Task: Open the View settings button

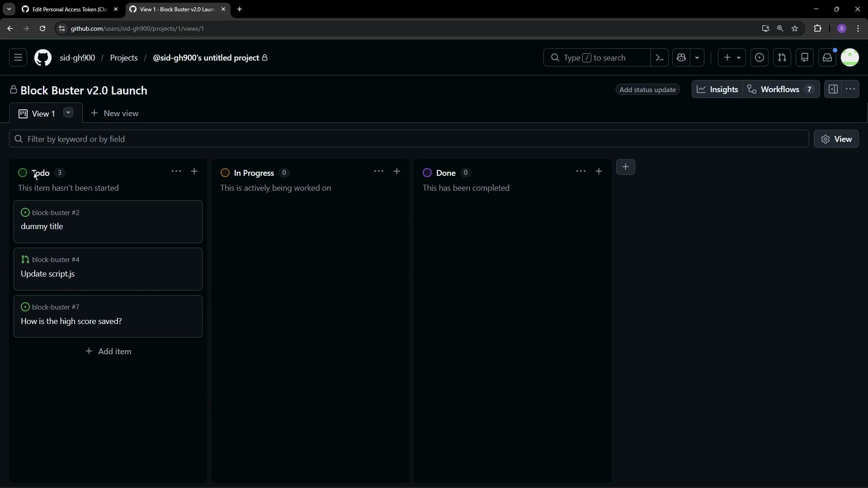Action: pos(836,139)
